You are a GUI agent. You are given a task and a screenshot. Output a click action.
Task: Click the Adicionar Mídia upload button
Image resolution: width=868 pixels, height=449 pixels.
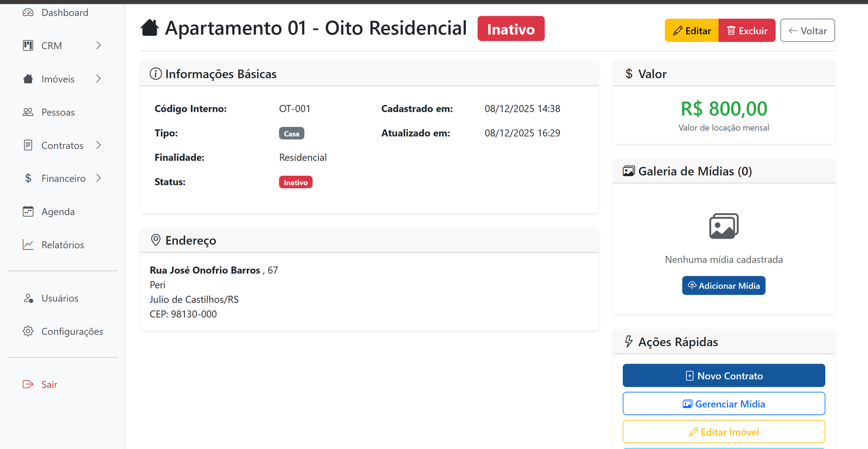tap(724, 286)
